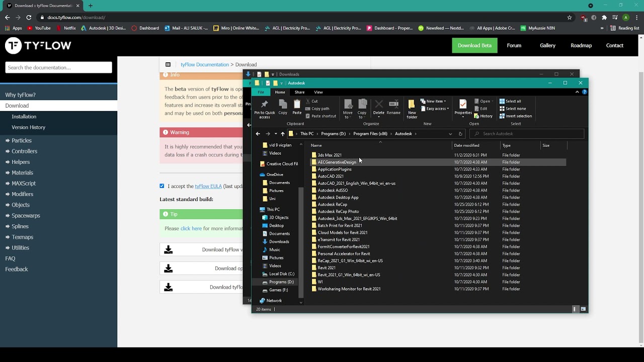Viewport: 644px width, 362px height.
Task: Open Explorer help question mark icon
Action: coord(584,92)
